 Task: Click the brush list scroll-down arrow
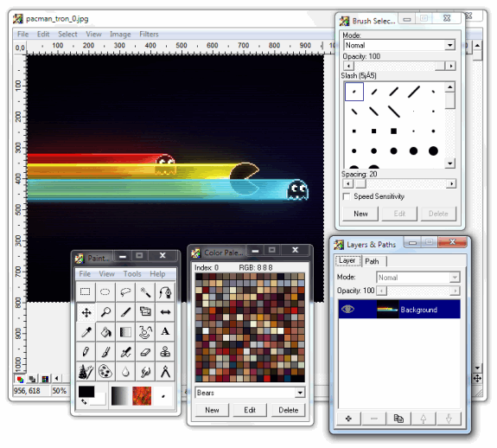[450, 163]
